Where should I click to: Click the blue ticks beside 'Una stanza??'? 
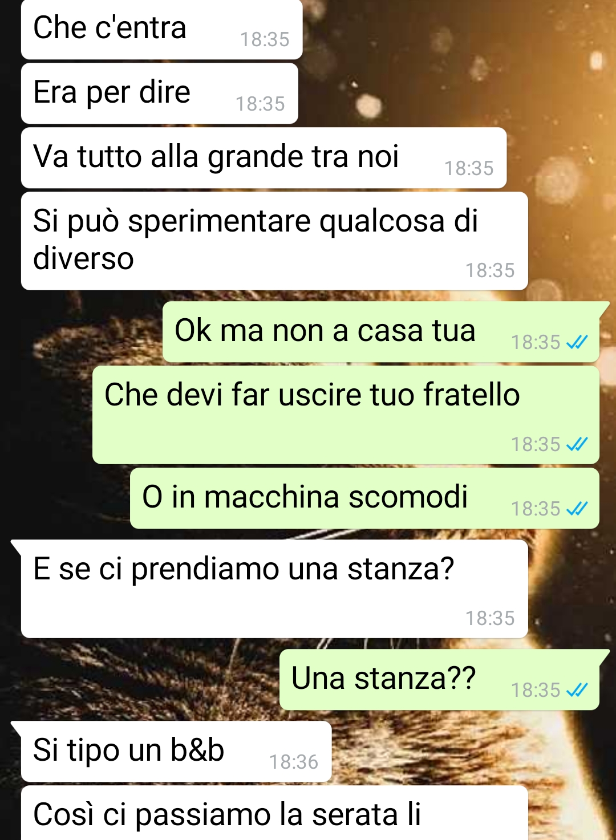[577, 690]
